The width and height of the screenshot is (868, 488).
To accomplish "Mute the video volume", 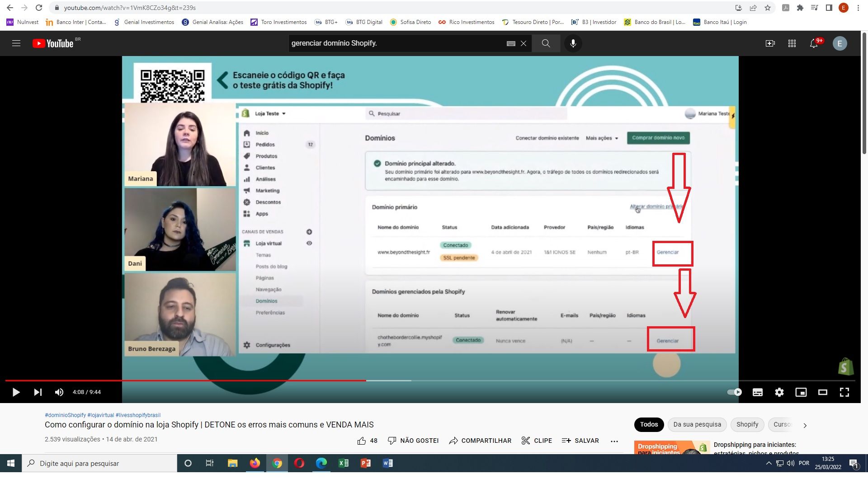I will pyautogui.click(x=59, y=392).
